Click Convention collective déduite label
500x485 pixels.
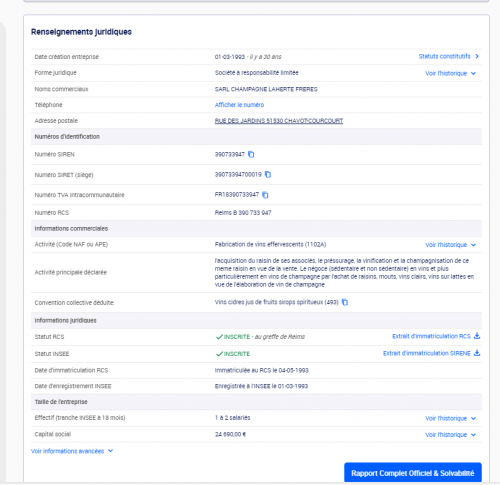[x=74, y=303]
